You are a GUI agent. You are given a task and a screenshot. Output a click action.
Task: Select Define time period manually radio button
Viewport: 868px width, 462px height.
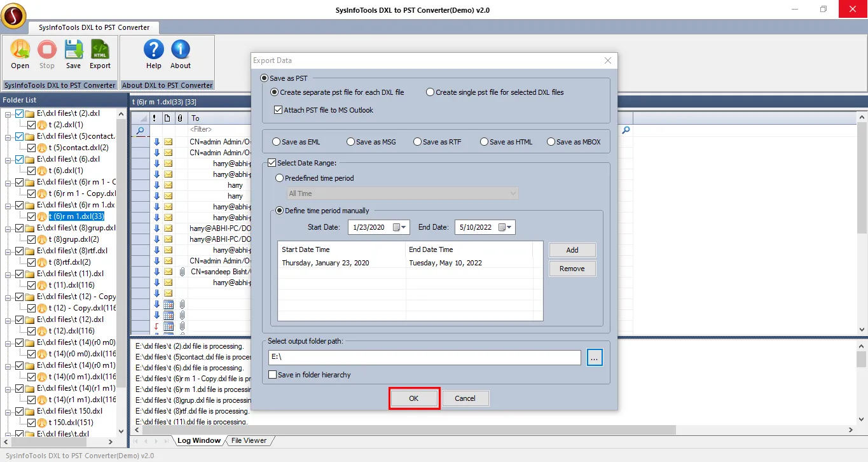pyautogui.click(x=279, y=211)
